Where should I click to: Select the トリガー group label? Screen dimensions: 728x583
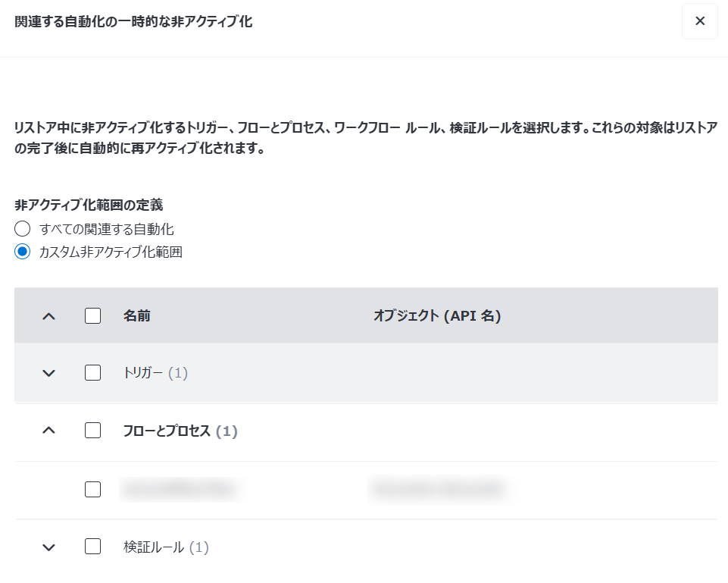tap(142, 373)
